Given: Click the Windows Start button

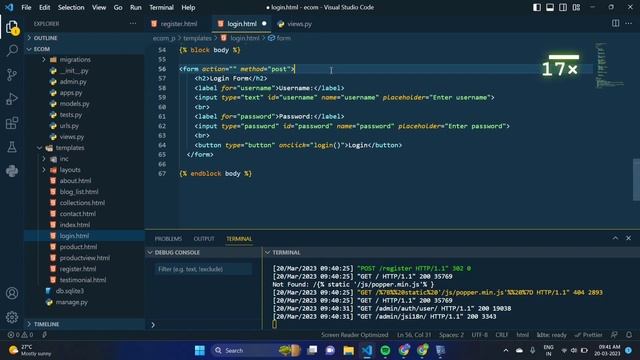Looking at the screenshot, I should tap(200, 350).
